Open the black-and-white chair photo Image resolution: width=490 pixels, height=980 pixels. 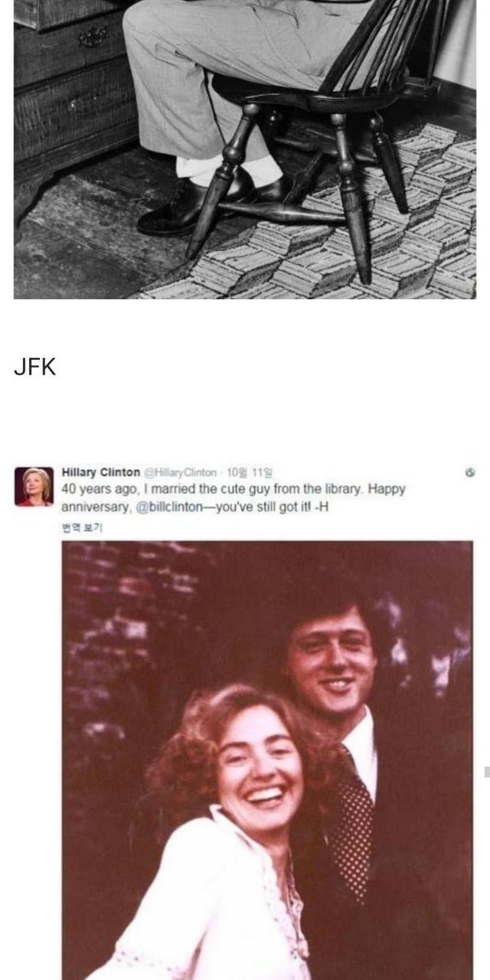244,149
